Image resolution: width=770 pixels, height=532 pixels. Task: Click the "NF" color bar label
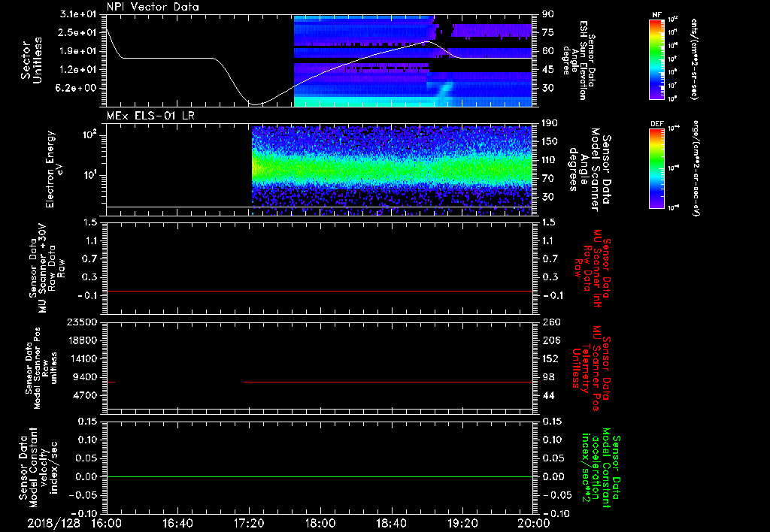(x=656, y=15)
